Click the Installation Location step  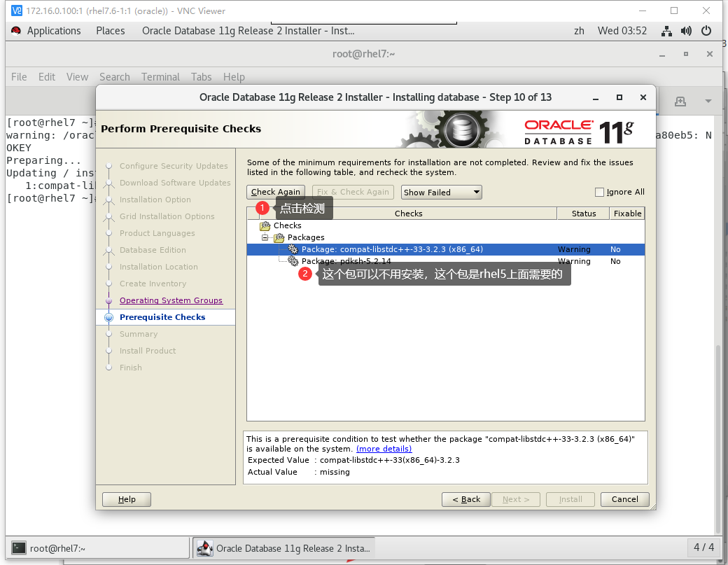[158, 267]
